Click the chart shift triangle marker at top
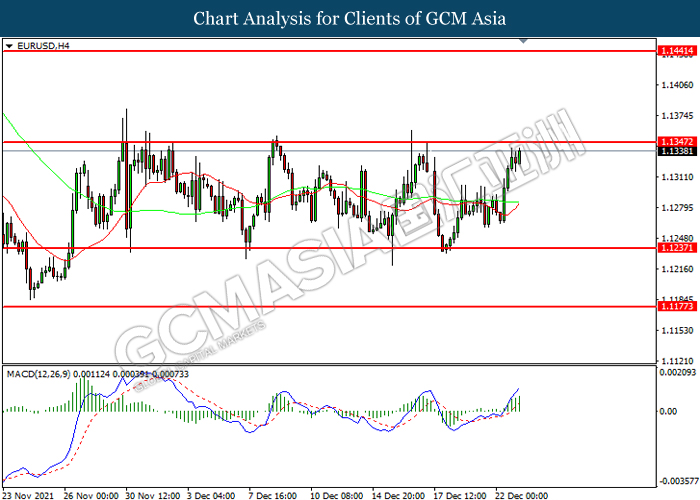The height and width of the screenshot is (500, 700). coord(524,41)
